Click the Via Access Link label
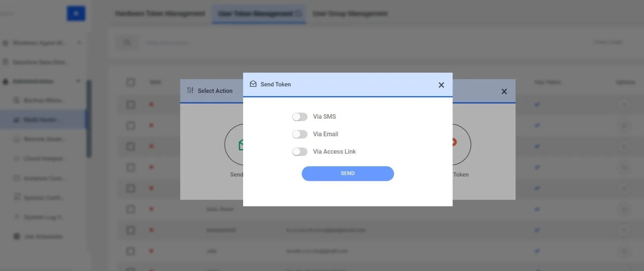Image resolution: width=644 pixels, height=271 pixels. [334, 152]
